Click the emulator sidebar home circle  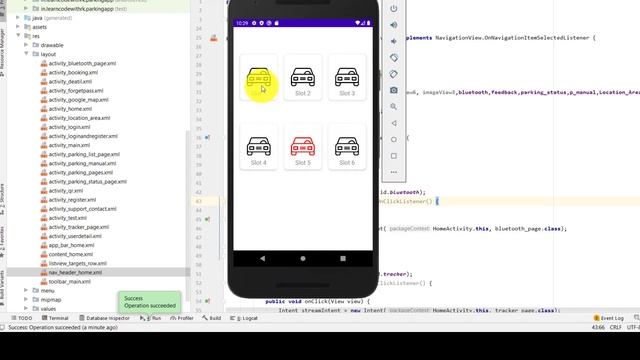393,139
